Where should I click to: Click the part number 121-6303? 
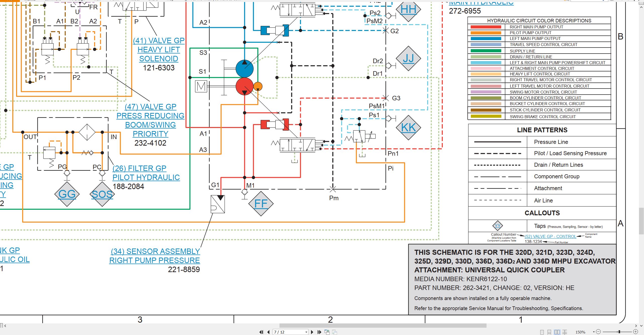pyautogui.click(x=159, y=68)
